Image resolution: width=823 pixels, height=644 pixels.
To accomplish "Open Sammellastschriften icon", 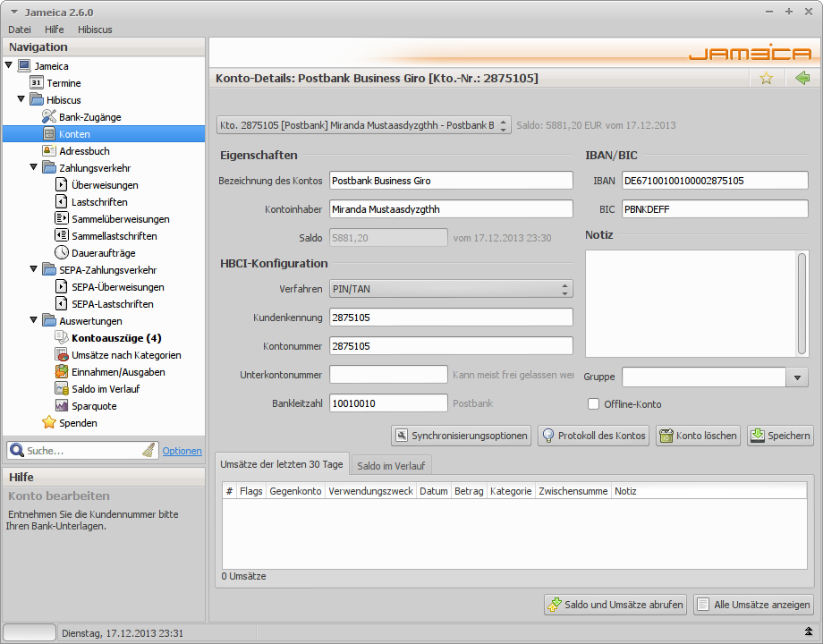I will click(62, 235).
